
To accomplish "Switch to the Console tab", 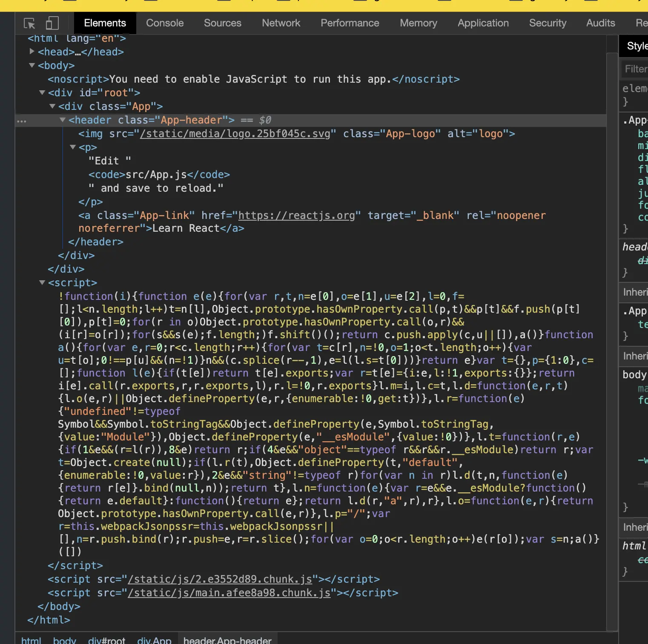I will (165, 23).
